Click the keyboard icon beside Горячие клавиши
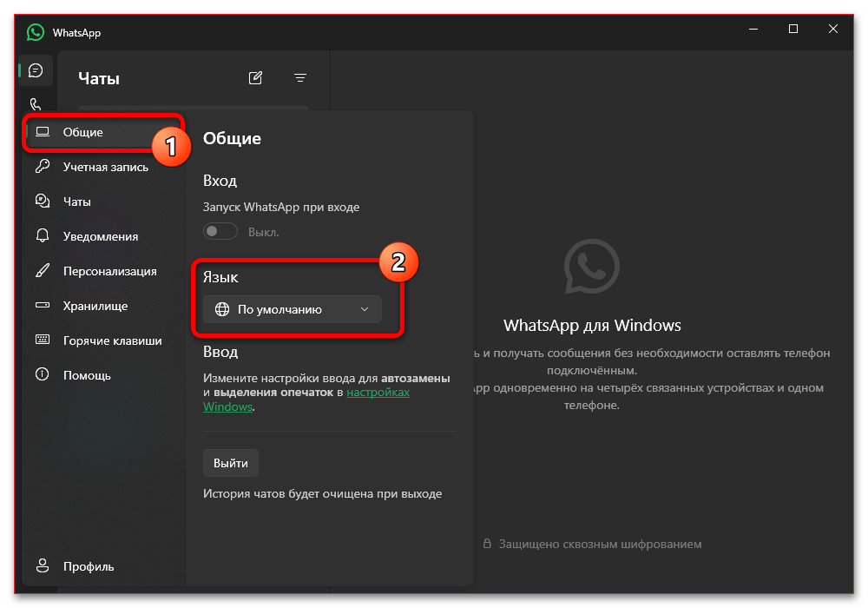Image resolution: width=868 pixels, height=608 pixels. [x=43, y=340]
